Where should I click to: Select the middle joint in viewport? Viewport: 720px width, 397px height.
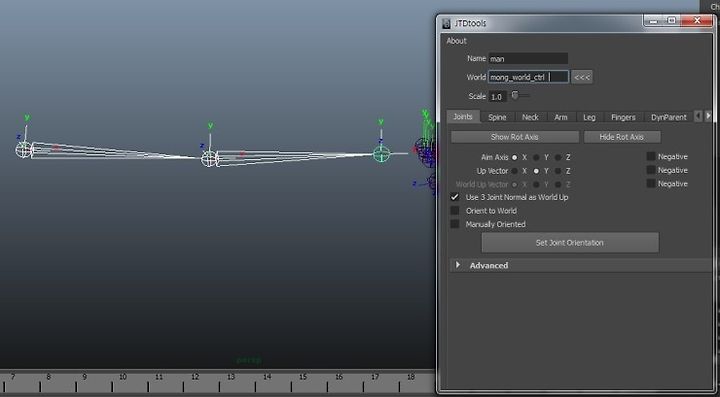[209, 159]
